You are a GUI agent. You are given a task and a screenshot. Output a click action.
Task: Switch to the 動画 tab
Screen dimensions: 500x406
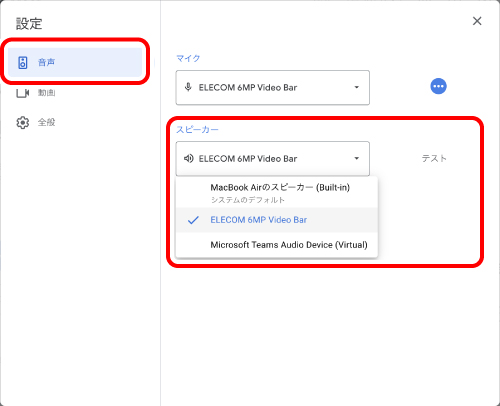pyautogui.click(x=46, y=93)
